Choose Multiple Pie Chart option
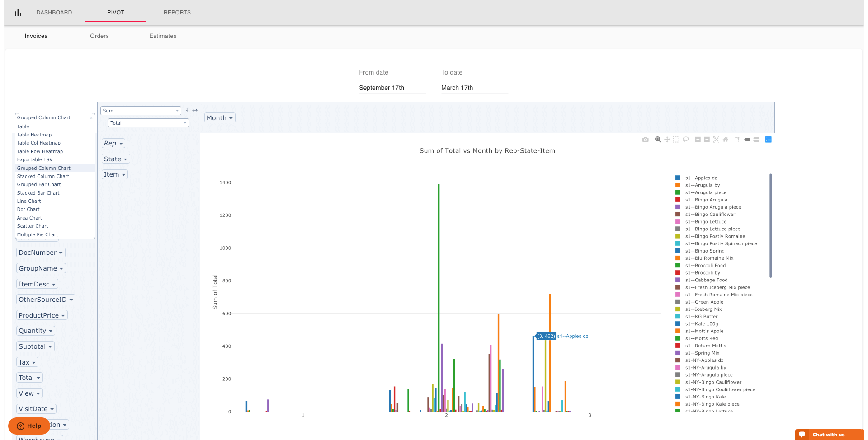The height and width of the screenshot is (440, 868). click(55, 234)
